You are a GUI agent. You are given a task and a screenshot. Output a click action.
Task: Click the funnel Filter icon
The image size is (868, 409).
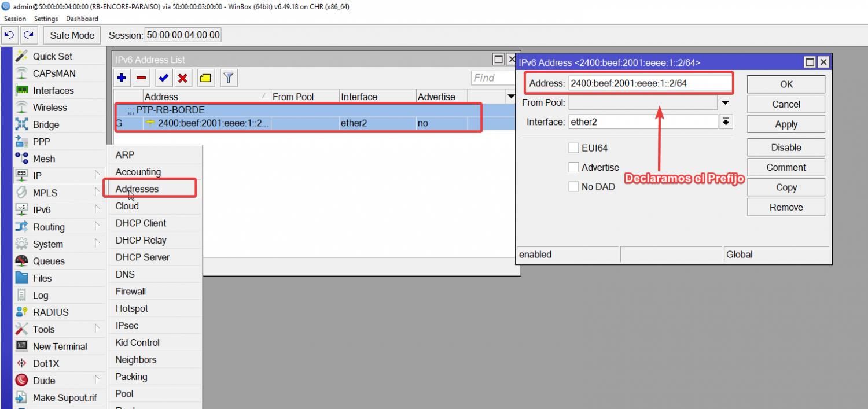click(x=229, y=78)
